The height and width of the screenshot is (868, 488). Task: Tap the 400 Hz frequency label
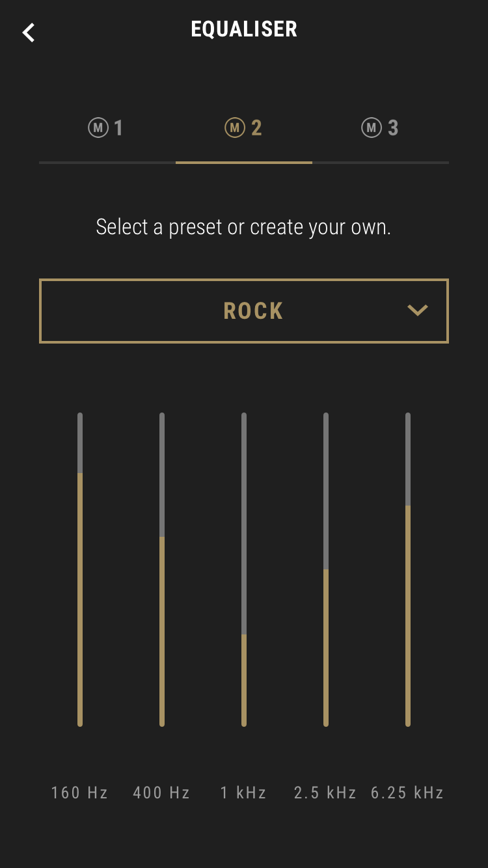click(x=161, y=793)
